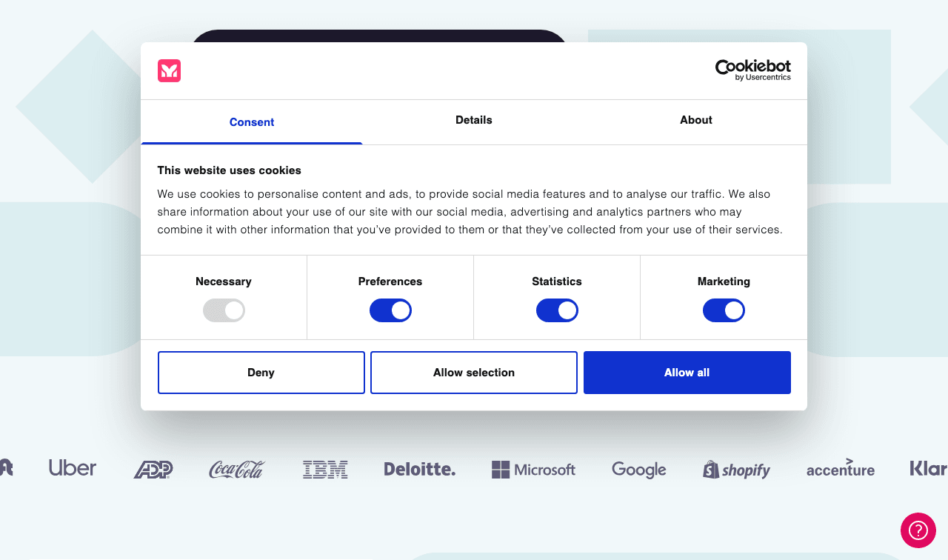Click the Allow selection button
948x560 pixels.
(x=474, y=373)
